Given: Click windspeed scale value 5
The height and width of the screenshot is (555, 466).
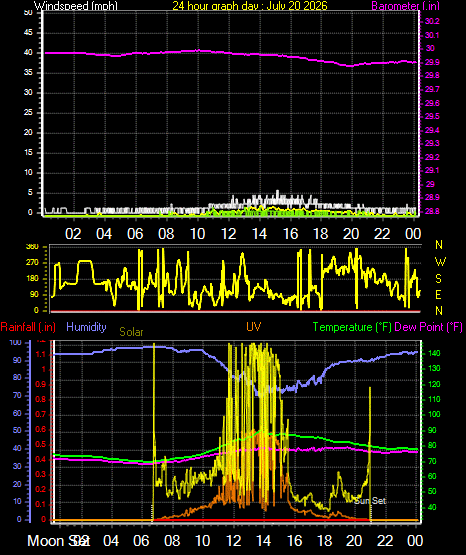Looking at the screenshot, I should click(x=30, y=193).
